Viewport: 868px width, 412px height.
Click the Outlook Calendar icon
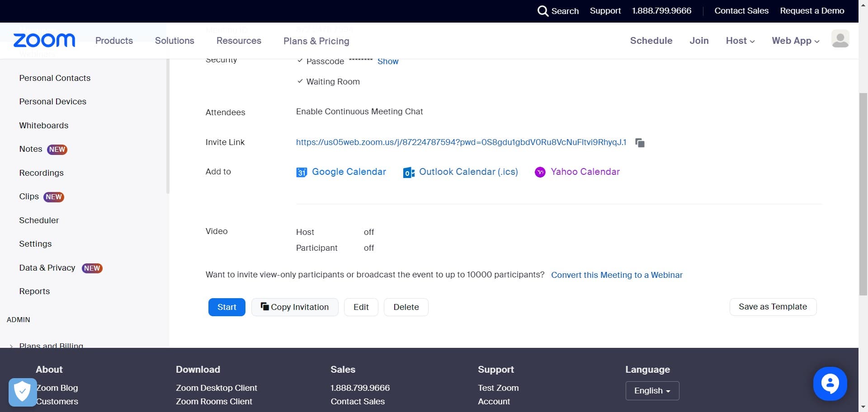[x=409, y=173]
